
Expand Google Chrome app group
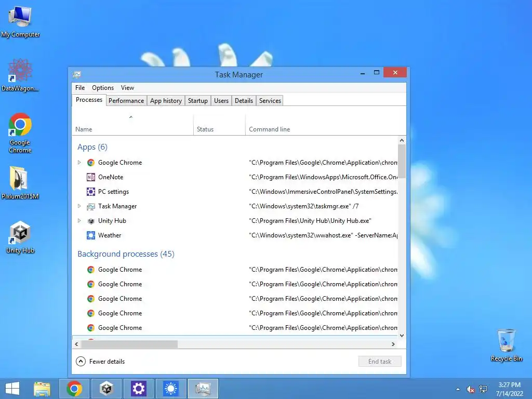[x=79, y=163]
